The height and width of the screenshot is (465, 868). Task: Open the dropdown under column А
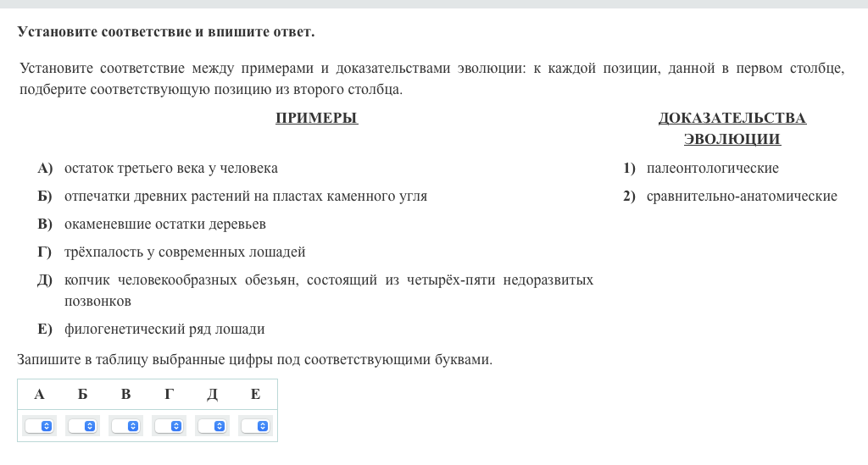(40, 426)
